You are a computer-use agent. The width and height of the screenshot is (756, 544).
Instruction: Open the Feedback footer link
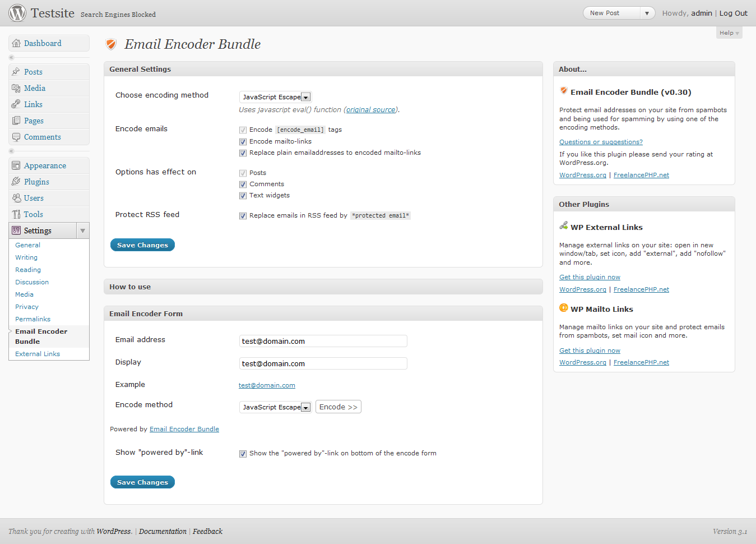point(207,531)
